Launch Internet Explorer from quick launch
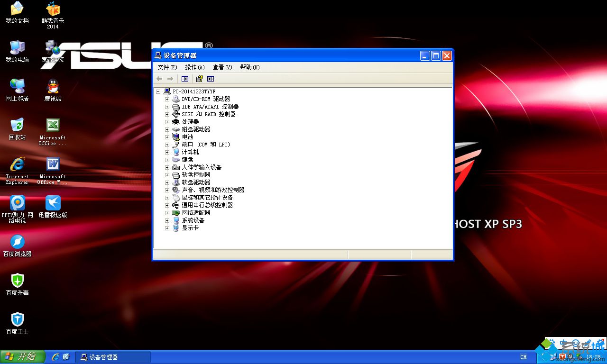 55,357
